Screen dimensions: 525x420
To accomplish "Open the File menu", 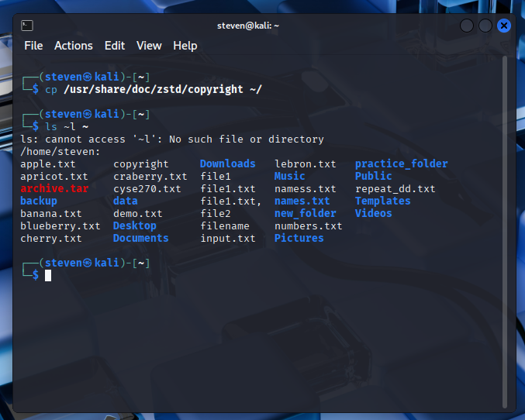I will 33,46.
